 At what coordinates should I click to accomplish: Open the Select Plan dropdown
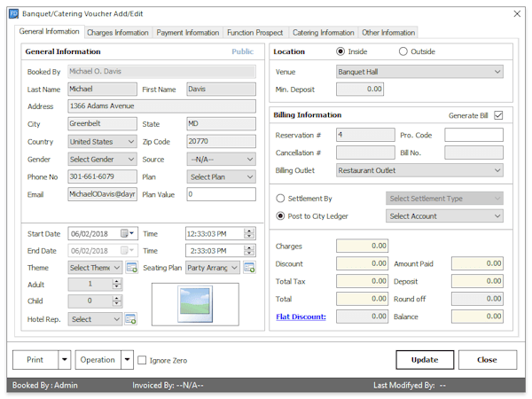[x=221, y=176]
